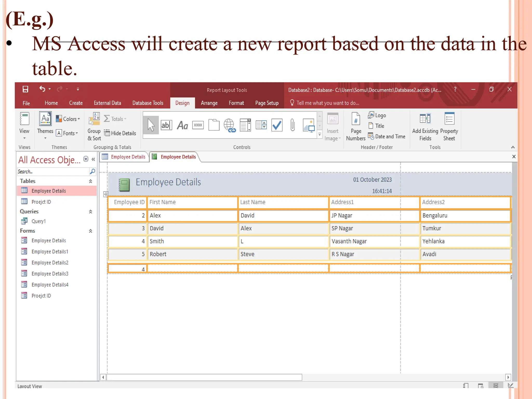Select the 'Bengaluru' cell
Viewport: 532px width, 399px height.
(x=465, y=215)
